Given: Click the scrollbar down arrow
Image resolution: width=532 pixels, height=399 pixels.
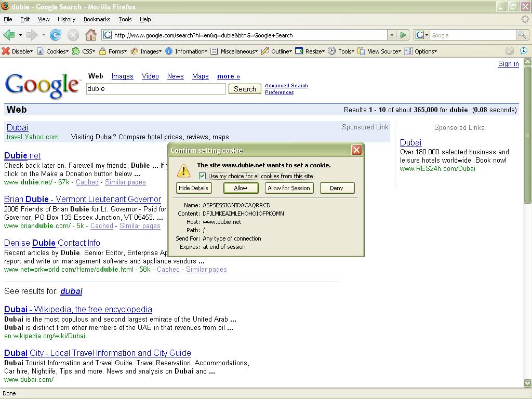Looking at the screenshot, I should 528,383.
